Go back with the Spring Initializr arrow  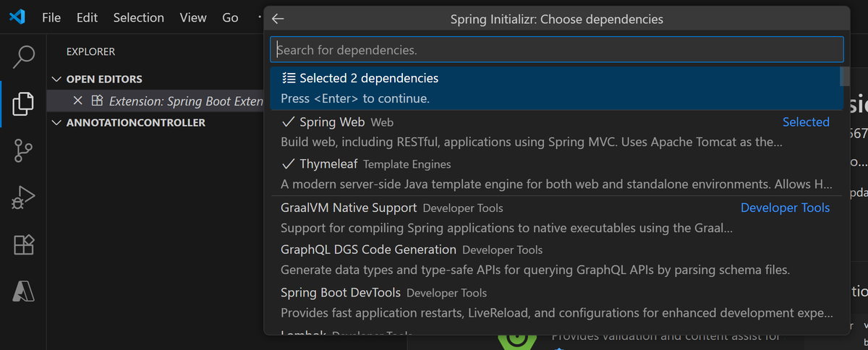click(x=278, y=20)
